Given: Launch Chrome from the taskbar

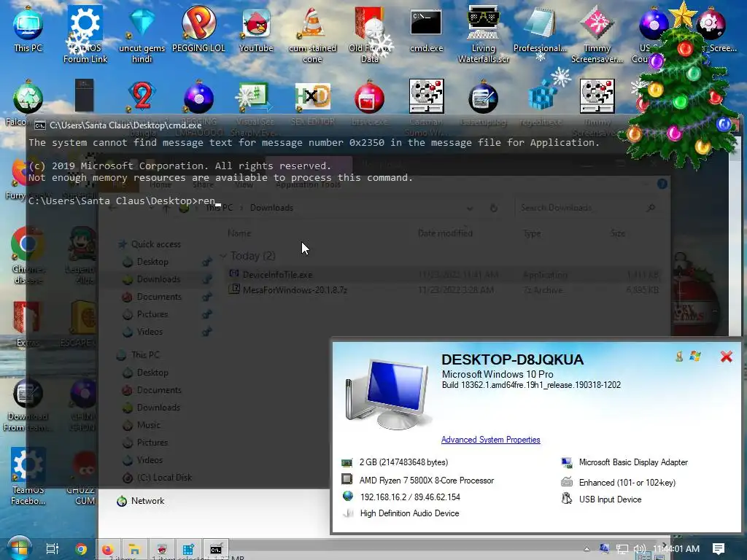Looking at the screenshot, I should tap(81, 549).
